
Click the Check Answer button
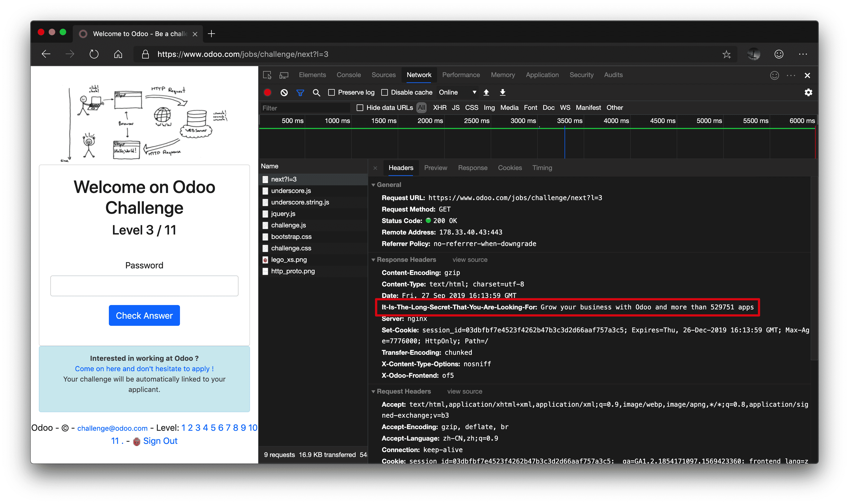tap(144, 315)
